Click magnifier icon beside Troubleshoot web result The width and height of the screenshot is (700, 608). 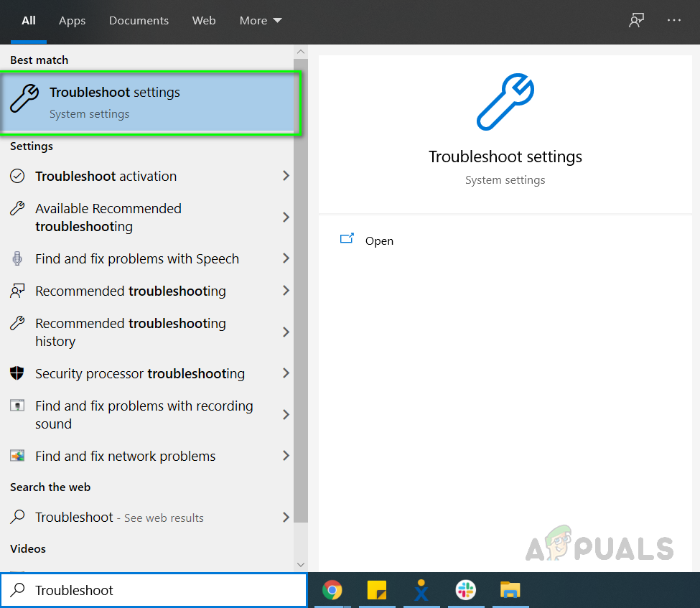click(17, 517)
